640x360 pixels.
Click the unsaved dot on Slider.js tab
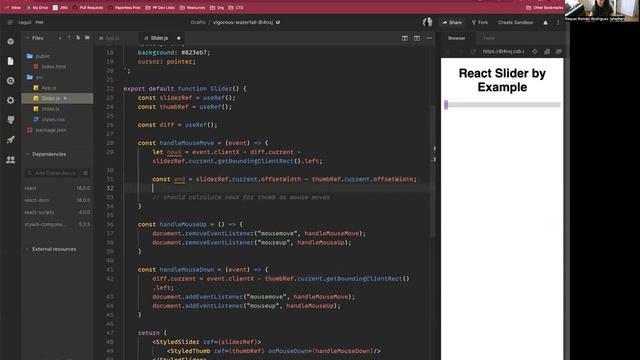click(178, 38)
